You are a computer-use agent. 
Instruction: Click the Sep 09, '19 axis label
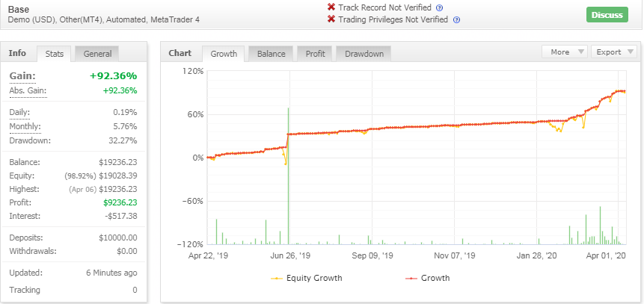pos(372,255)
